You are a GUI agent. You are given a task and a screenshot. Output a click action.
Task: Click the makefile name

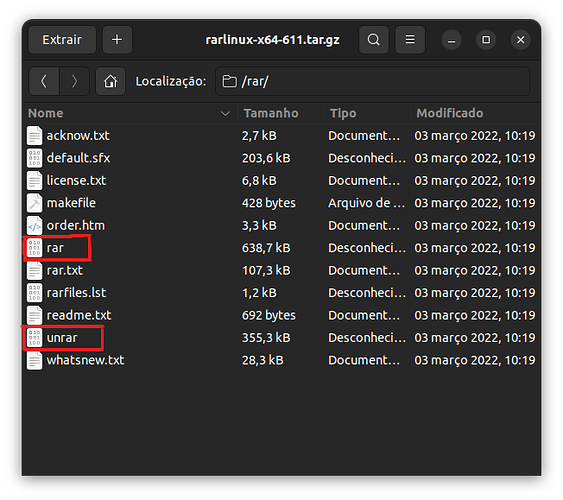71,203
